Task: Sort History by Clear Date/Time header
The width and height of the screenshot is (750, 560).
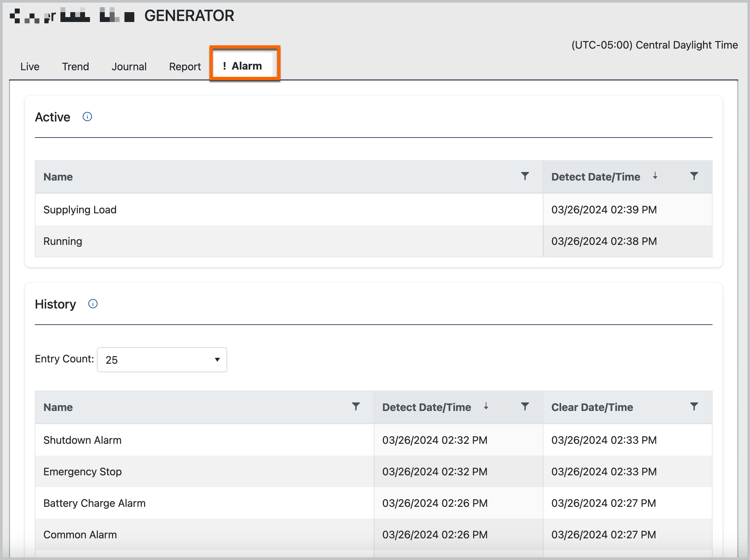Action: coord(592,407)
